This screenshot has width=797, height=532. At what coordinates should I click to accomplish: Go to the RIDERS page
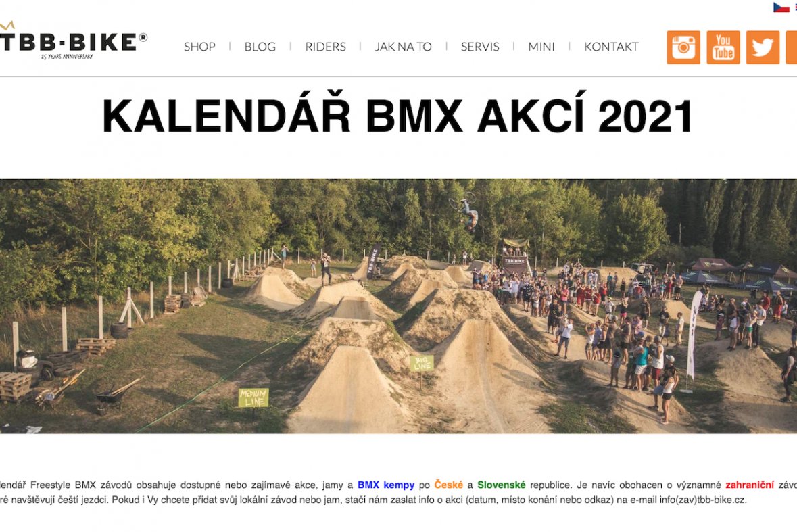pyautogui.click(x=325, y=47)
